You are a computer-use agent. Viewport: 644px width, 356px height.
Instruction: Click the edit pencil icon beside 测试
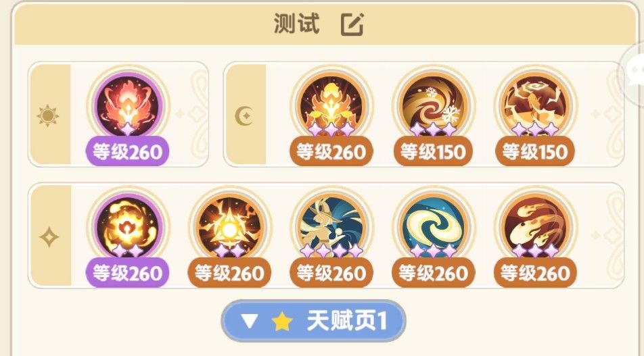click(352, 24)
